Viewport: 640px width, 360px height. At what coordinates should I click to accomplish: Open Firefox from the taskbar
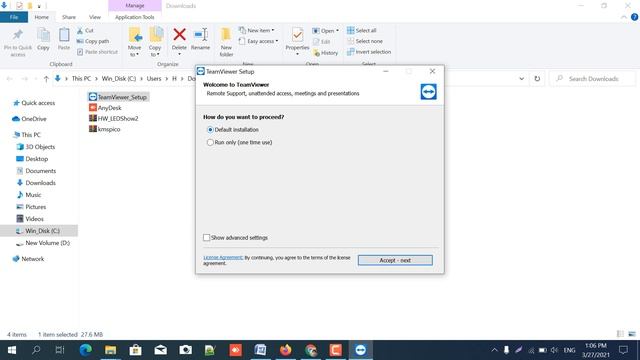click(x=286, y=350)
